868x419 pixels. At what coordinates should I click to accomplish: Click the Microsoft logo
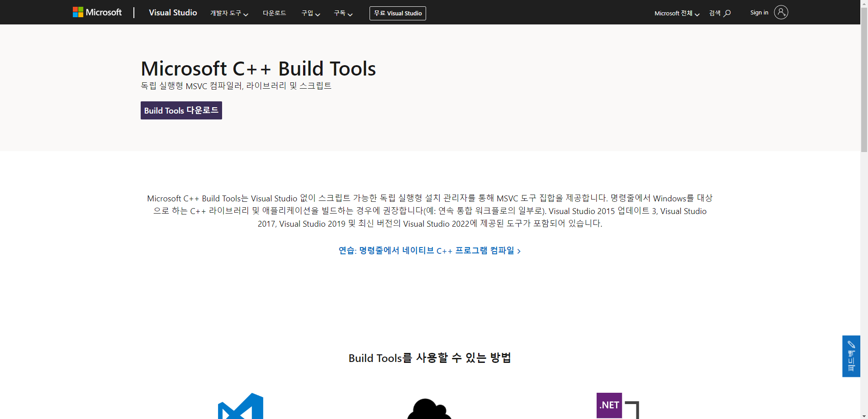click(x=97, y=12)
